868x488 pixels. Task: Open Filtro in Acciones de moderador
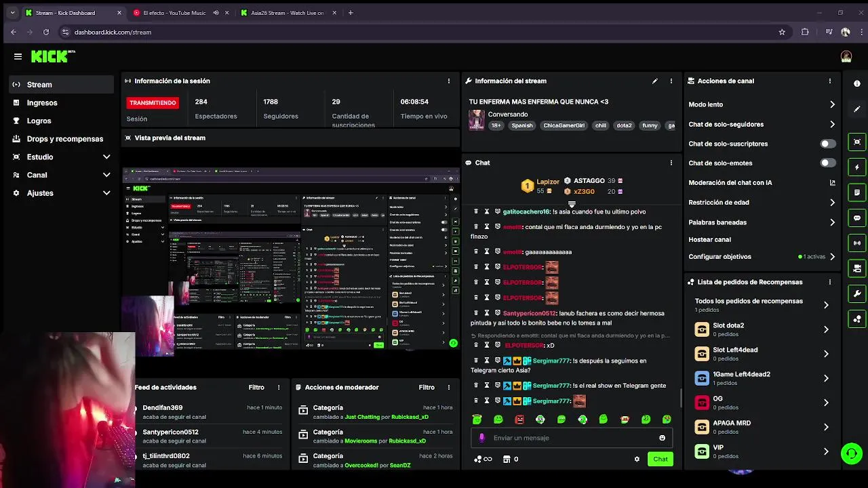pyautogui.click(x=427, y=388)
